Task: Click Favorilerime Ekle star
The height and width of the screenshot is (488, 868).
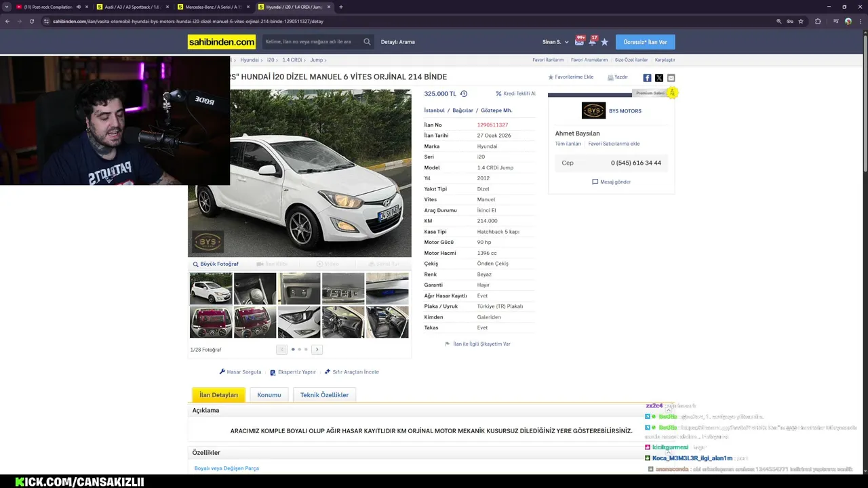Action: pos(570,77)
